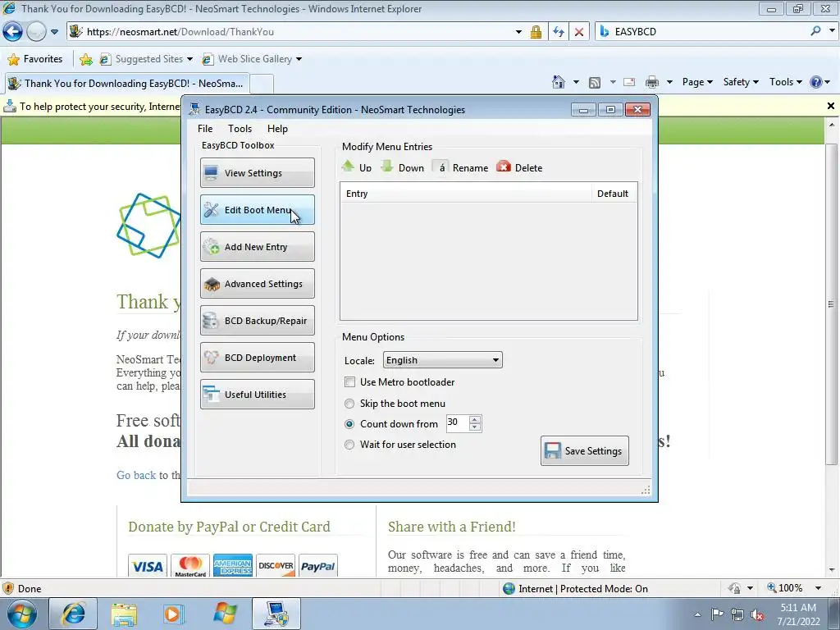Viewport: 840px width, 630px height.
Task: Click Add to Favorites Bar icon
Action: (85, 59)
